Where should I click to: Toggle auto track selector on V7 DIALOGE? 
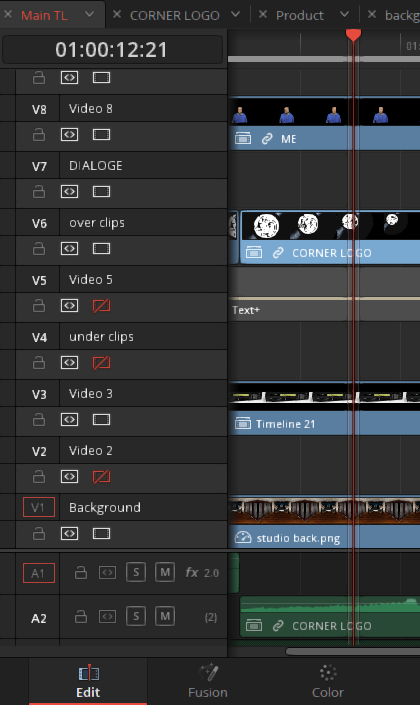coord(69,192)
